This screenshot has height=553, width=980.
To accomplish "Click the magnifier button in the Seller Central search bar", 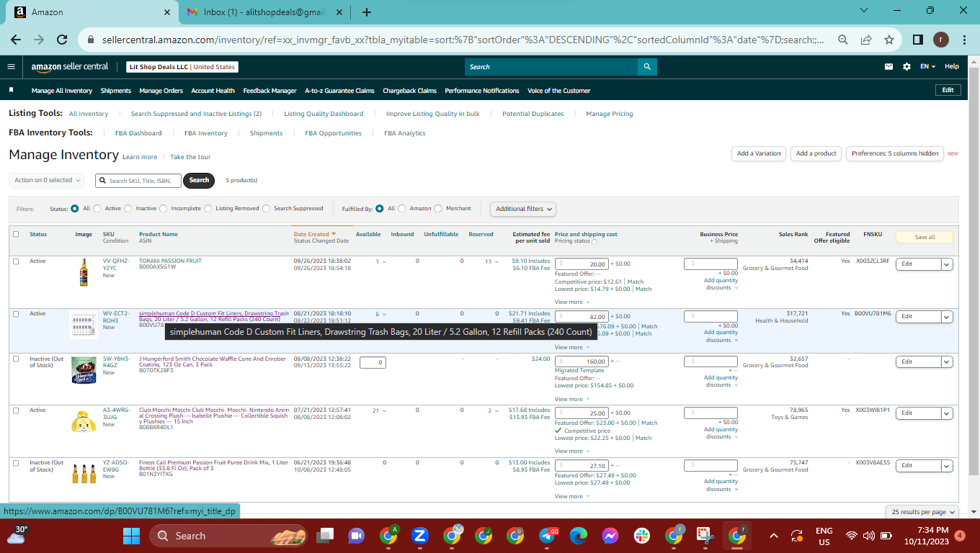I will tap(647, 67).
